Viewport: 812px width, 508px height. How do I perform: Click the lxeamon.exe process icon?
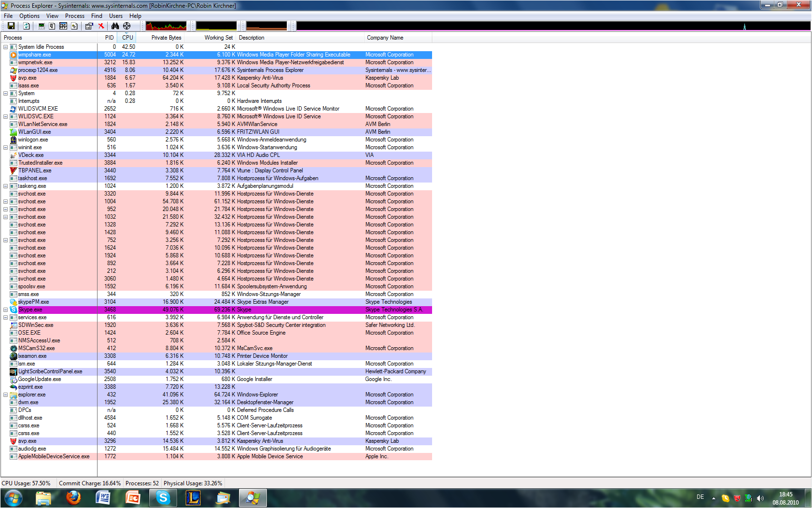point(14,356)
